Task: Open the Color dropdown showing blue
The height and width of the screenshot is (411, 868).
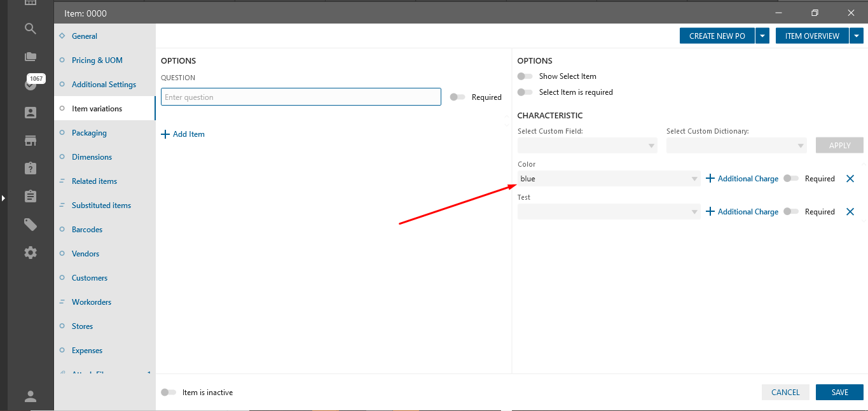Action: [609, 179]
